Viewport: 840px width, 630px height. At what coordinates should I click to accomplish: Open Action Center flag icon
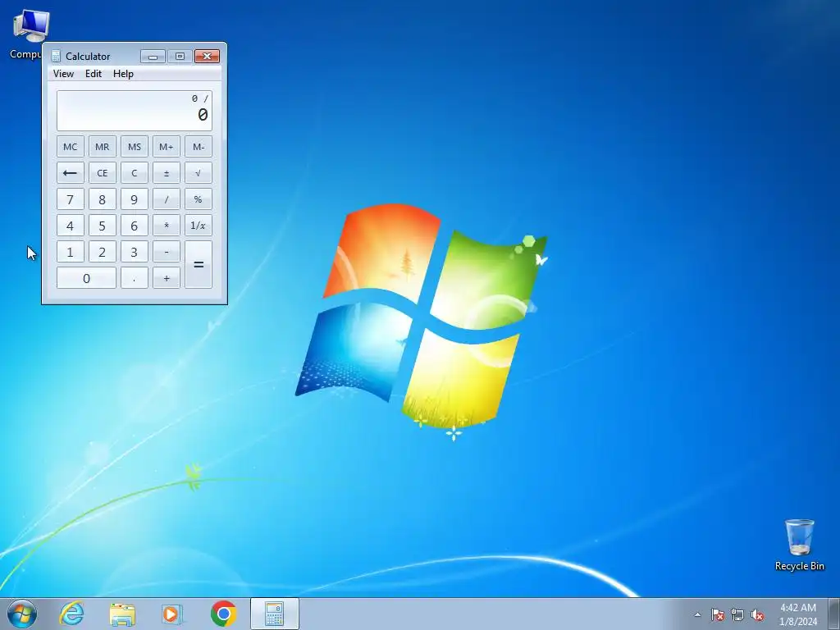pyautogui.click(x=717, y=614)
